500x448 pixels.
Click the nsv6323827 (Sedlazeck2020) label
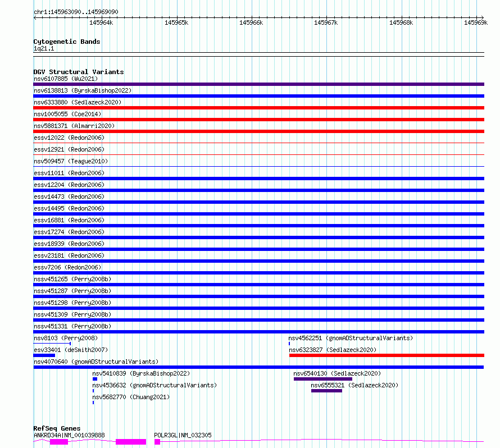coord(333,350)
